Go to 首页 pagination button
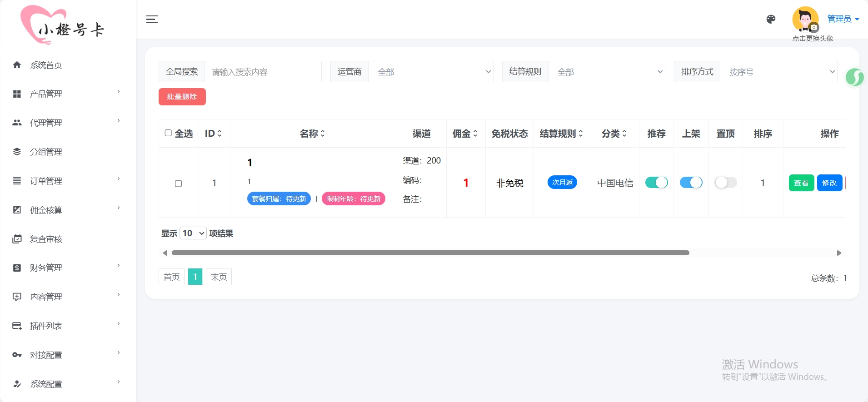This screenshot has height=402, width=868. tap(171, 277)
